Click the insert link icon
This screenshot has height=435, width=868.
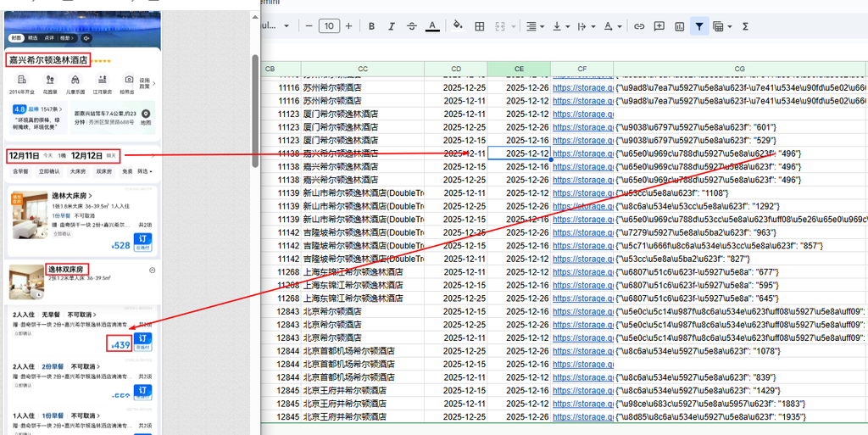tap(639, 26)
